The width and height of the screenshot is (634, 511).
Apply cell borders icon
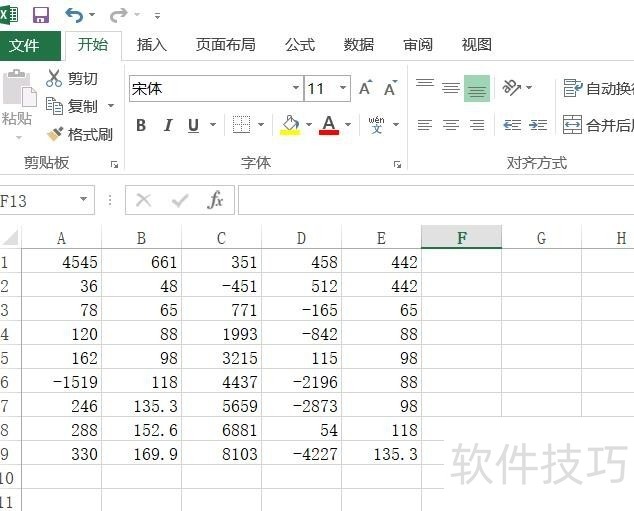point(241,125)
